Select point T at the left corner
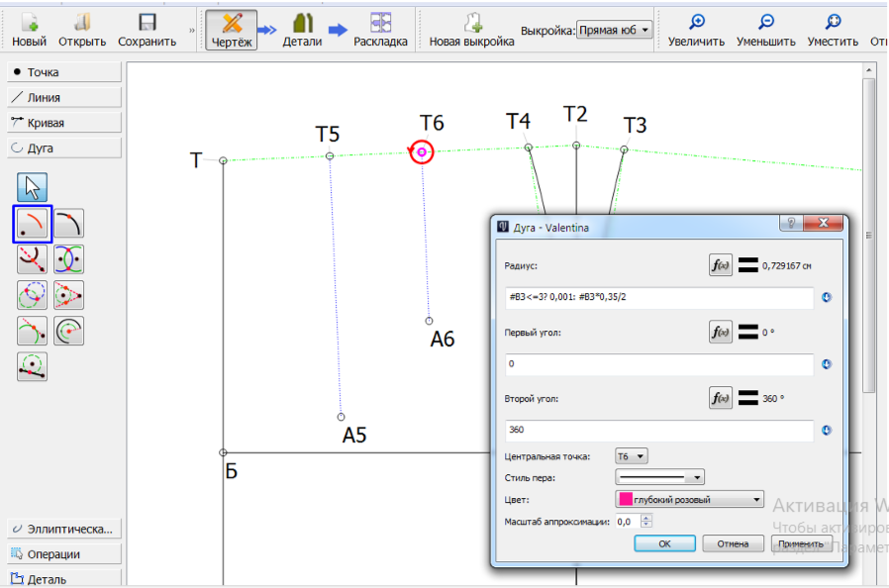The height and width of the screenshot is (588, 889). pos(224,161)
